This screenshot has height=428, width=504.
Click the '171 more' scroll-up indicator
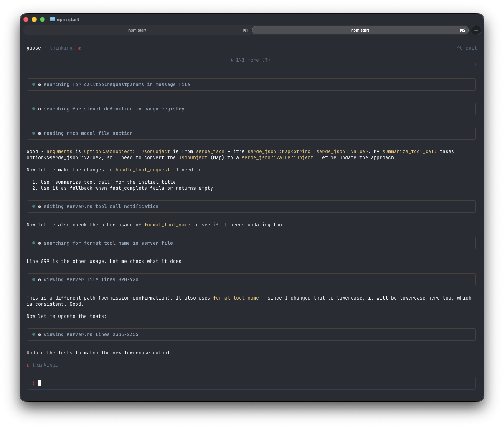pos(250,60)
